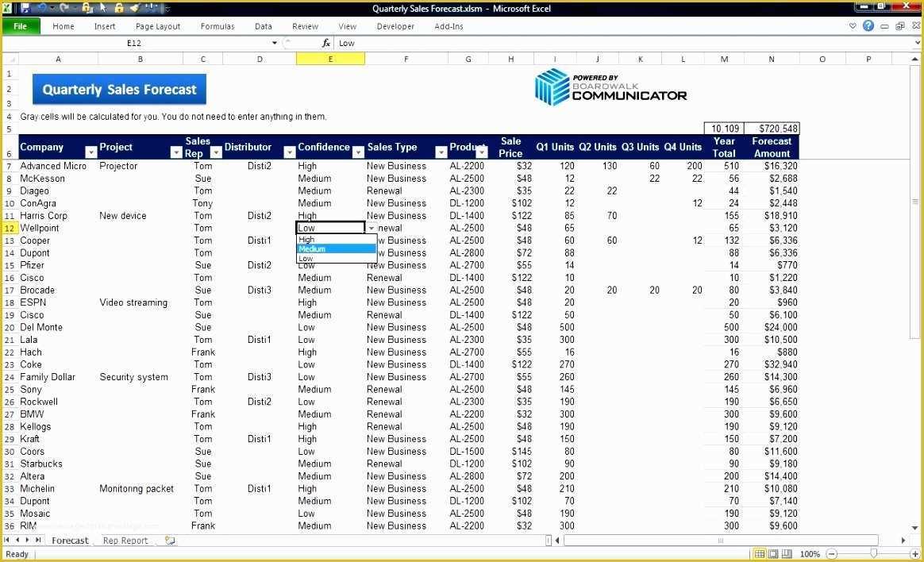Image resolution: width=924 pixels, height=562 pixels.
Task: Go to previous sheet navigation arrow
Action: pyautogui.click(x=17, y=541)
